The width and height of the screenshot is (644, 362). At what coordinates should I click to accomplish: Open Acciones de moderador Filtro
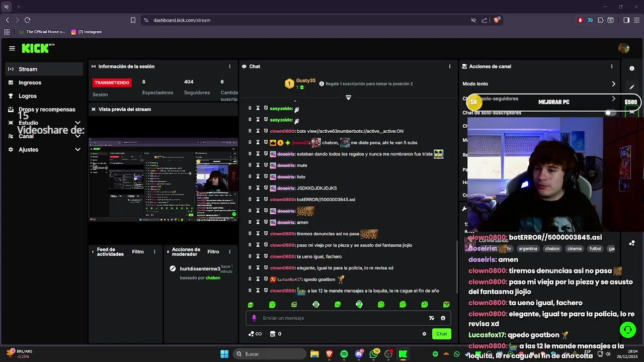(213, 252)
